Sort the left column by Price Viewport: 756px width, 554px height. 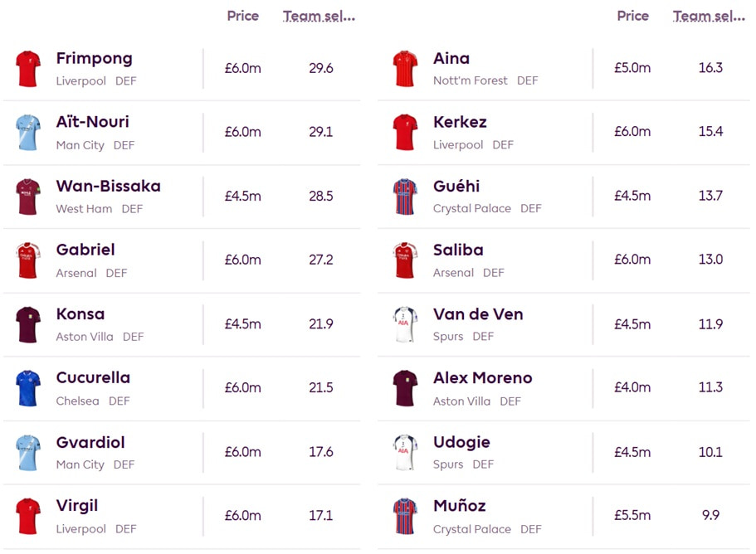pos(242,15)
